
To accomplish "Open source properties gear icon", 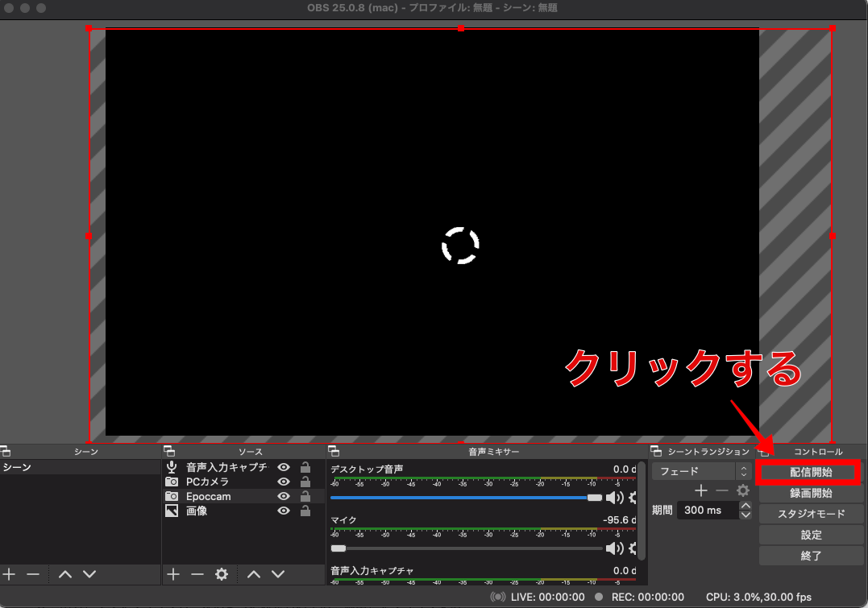I will click(x=222, y=574).
